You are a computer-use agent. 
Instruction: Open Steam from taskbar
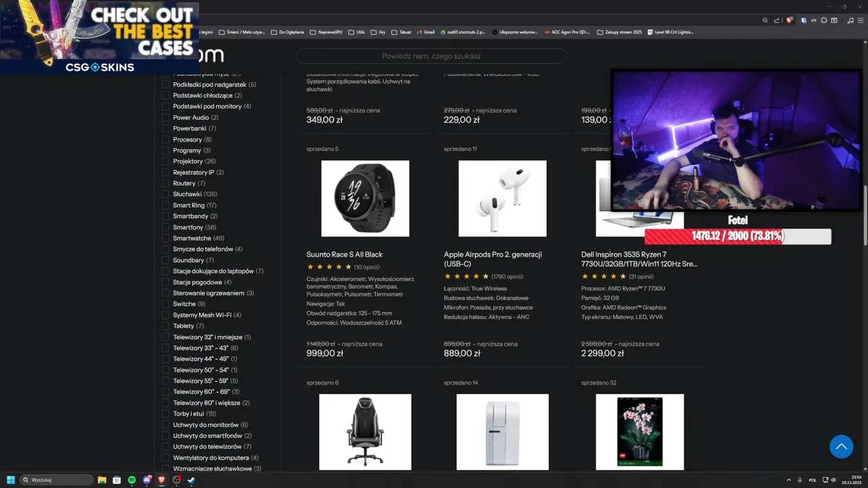click(191, 480)
